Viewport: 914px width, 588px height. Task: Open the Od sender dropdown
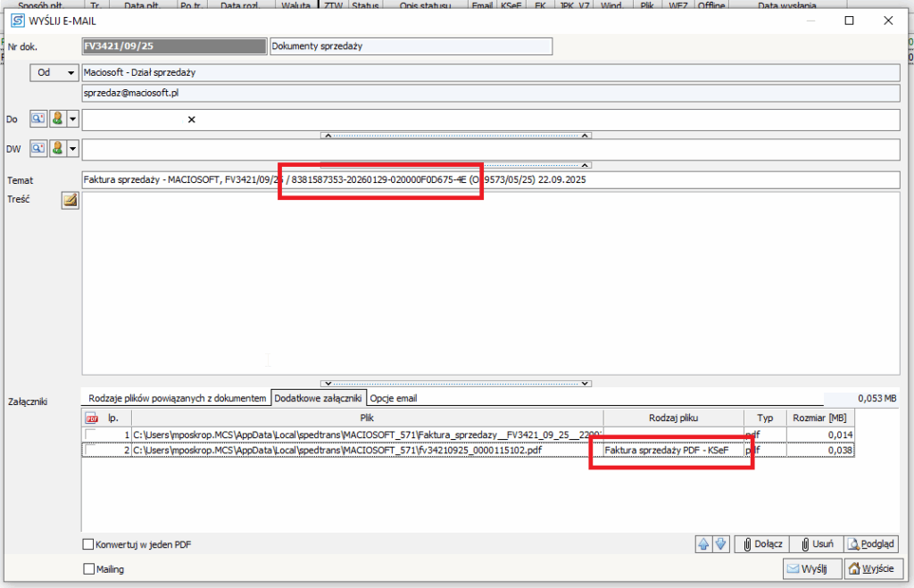point(54,73)
